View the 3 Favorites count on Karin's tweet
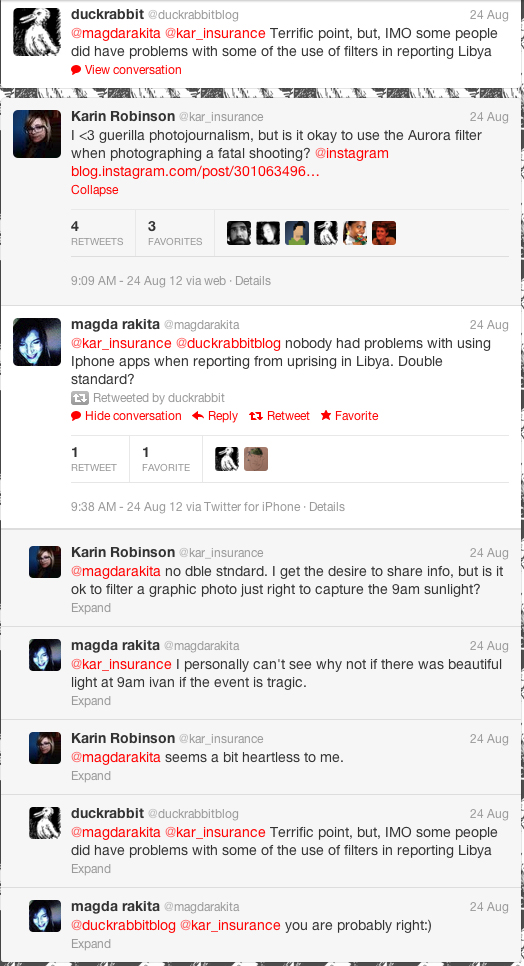The width and height of the screenshot is (524, 966). (x=175, y=233)
